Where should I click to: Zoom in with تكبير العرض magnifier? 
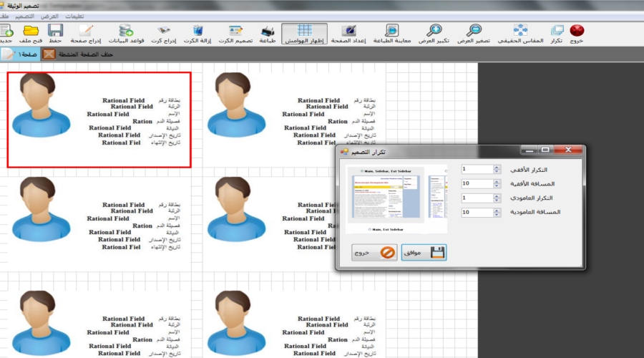point(434,30)
